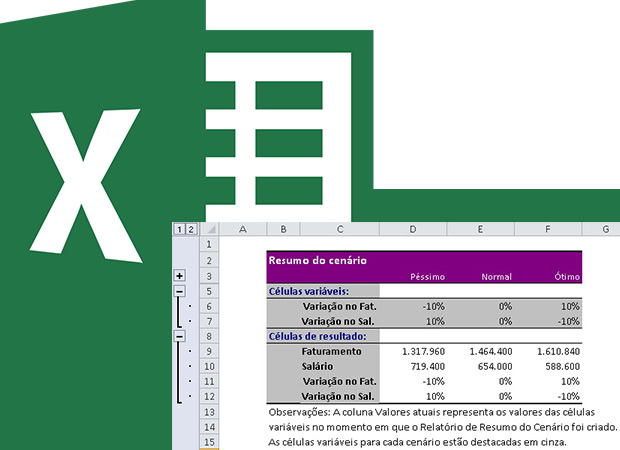Select row 6 header

pyautogui.click(x=209, y=306)
